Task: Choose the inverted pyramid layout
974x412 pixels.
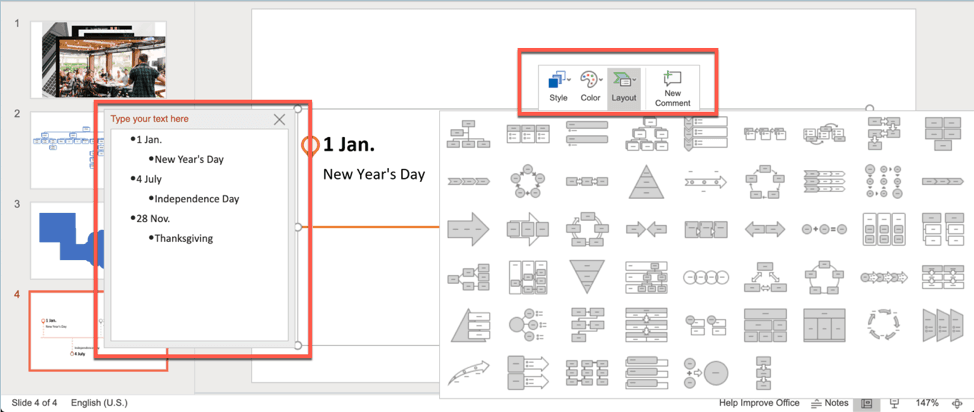Action: point(586,276)
